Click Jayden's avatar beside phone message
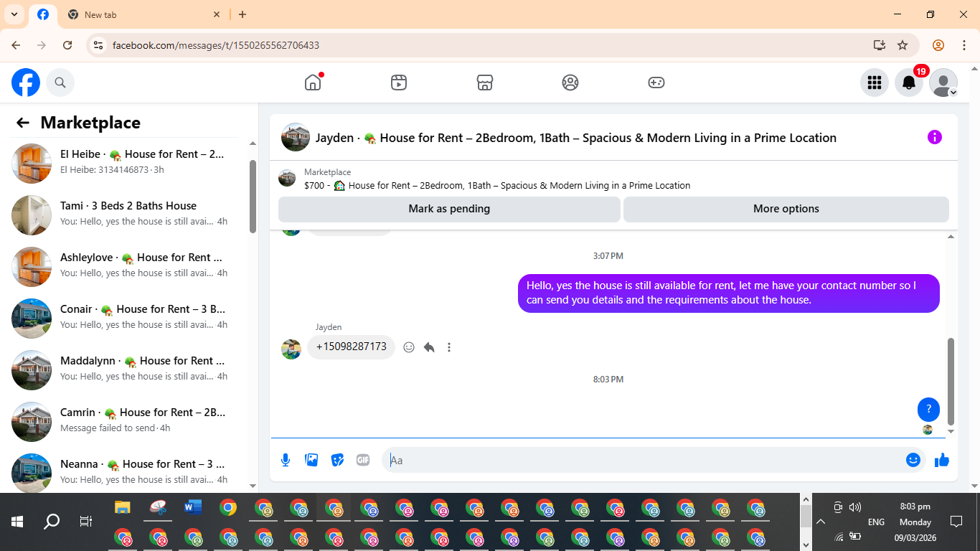Image resolution: width=980 pixels, height=551 pixels. pos(291,349)
